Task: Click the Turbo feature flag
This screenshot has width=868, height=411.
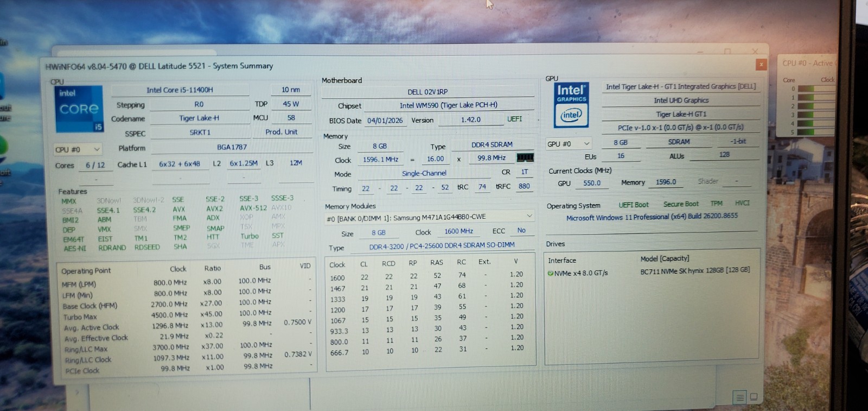Action: click(250, 236)
